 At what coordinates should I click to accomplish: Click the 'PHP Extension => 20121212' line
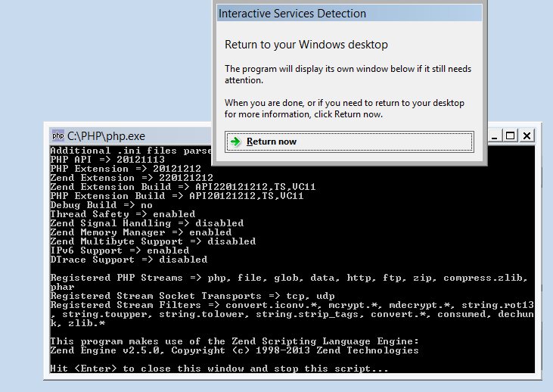(x=126, y=169)
